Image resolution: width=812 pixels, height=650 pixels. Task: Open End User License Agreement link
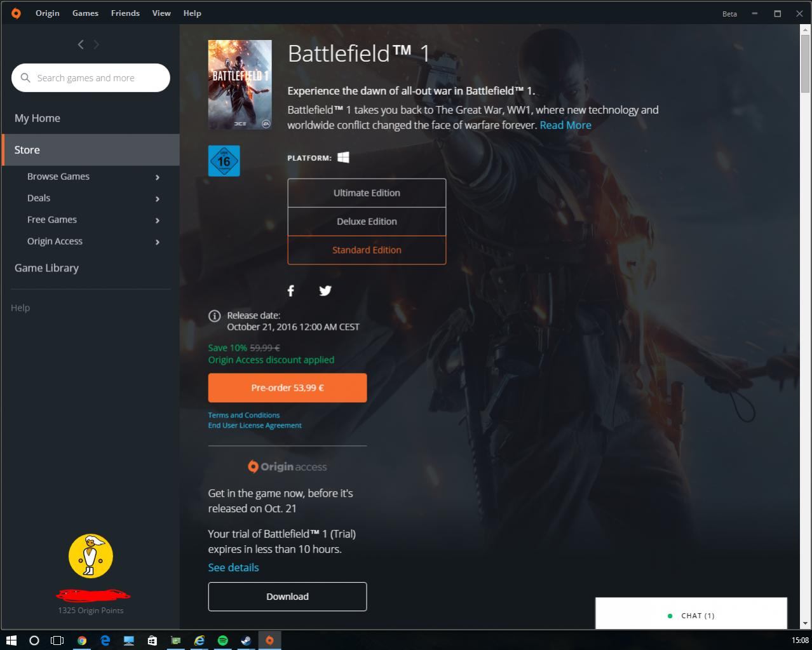pyautogui.click(x=255, y=426)
